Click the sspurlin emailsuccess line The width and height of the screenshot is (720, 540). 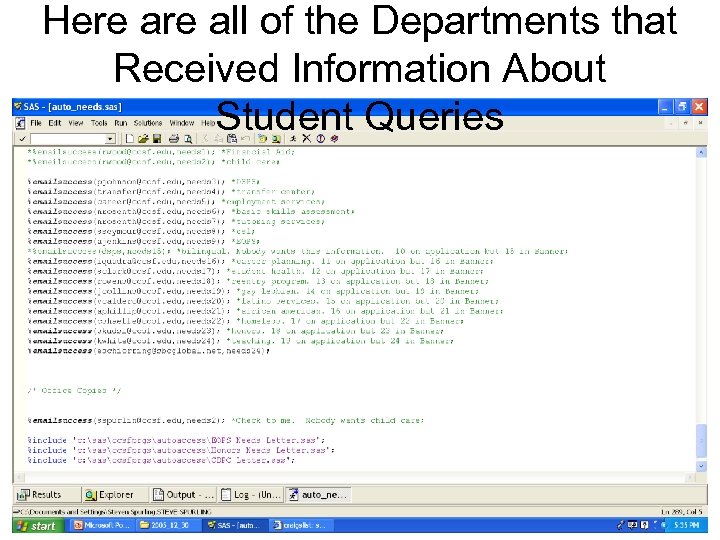[x=226, y=421]
